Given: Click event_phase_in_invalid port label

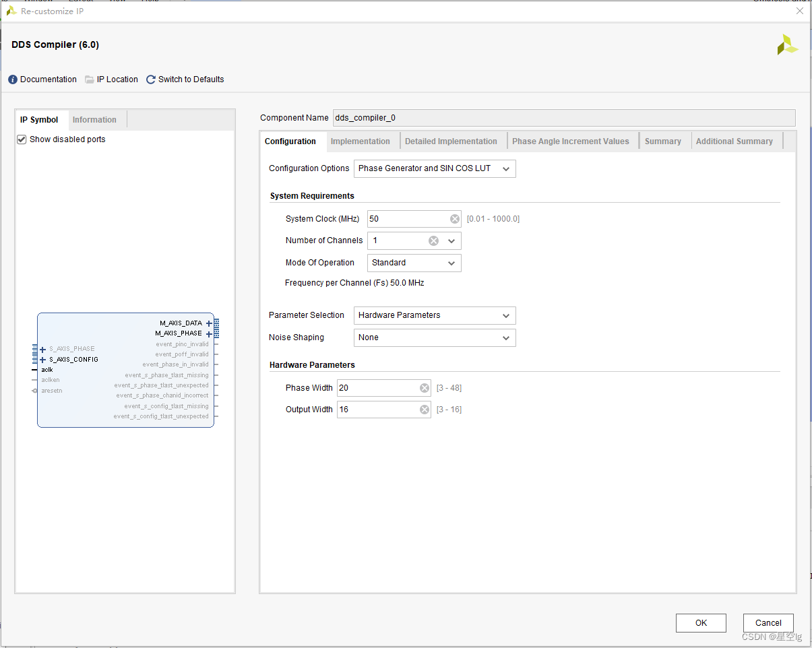Looking at the screenshot, I should pos(176,364).
